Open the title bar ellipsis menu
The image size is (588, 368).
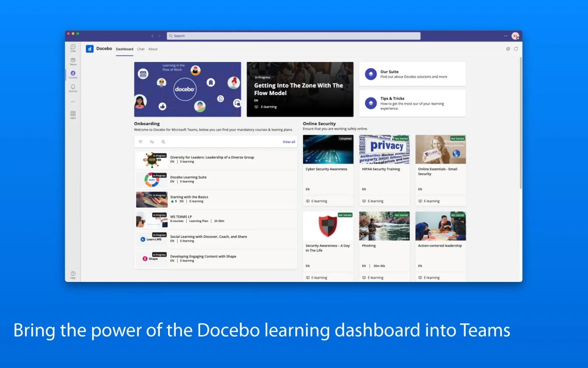506,36
